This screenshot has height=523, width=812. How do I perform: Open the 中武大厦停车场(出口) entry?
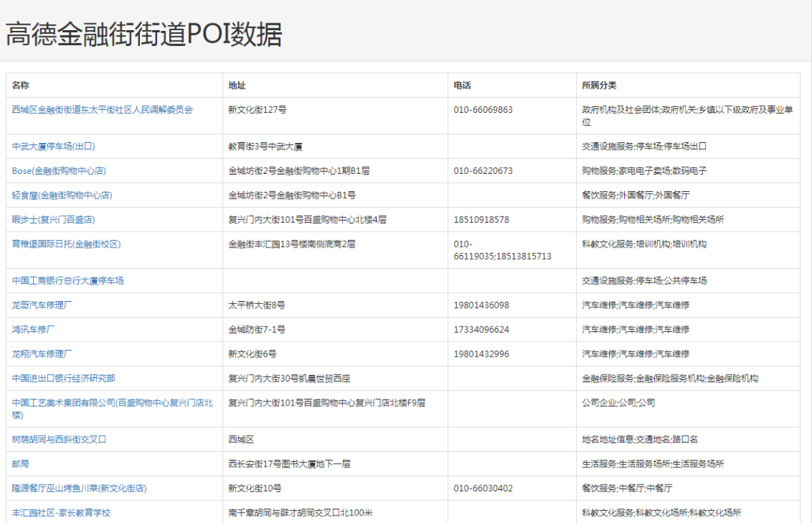60,146
